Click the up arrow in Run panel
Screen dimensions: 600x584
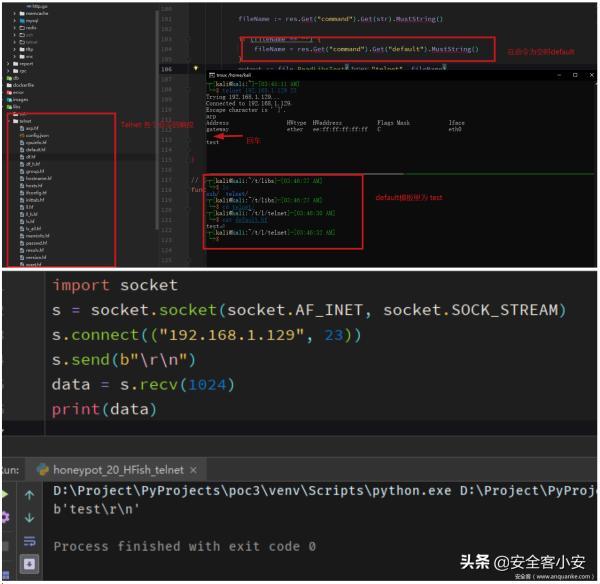pos(30,493)
